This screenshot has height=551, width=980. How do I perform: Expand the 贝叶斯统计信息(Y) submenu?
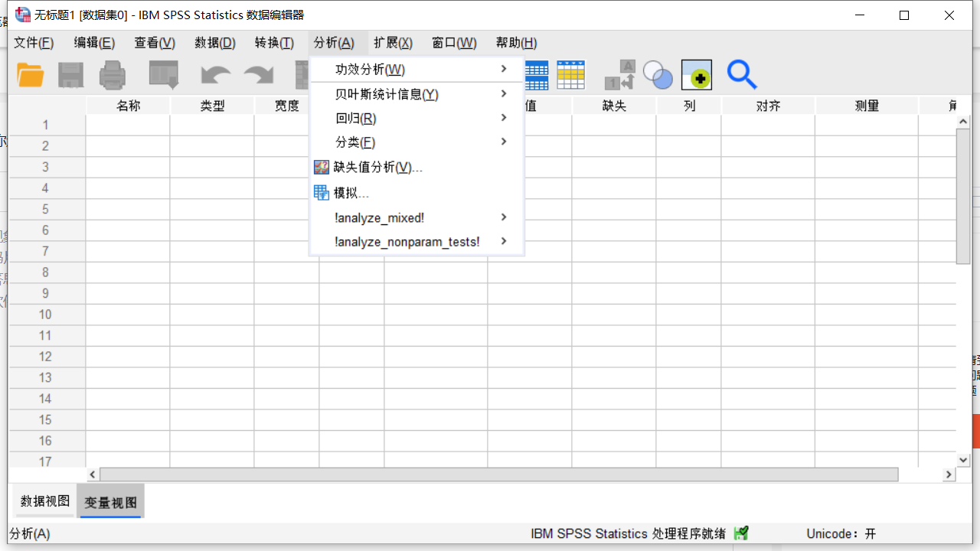tap(416, 94)
